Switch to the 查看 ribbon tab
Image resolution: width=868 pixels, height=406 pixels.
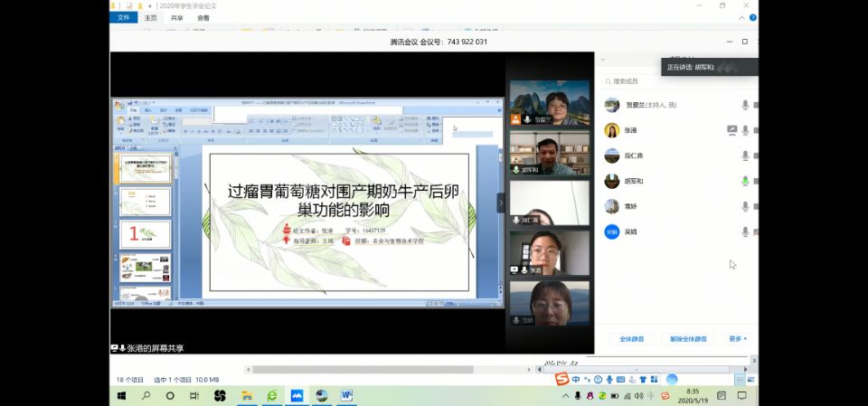(203, 17)
